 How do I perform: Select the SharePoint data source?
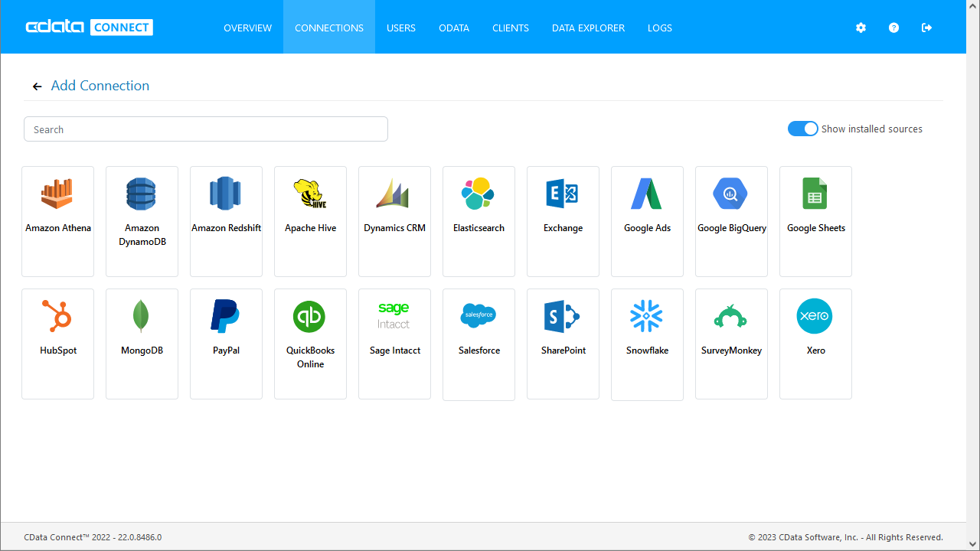563,344
